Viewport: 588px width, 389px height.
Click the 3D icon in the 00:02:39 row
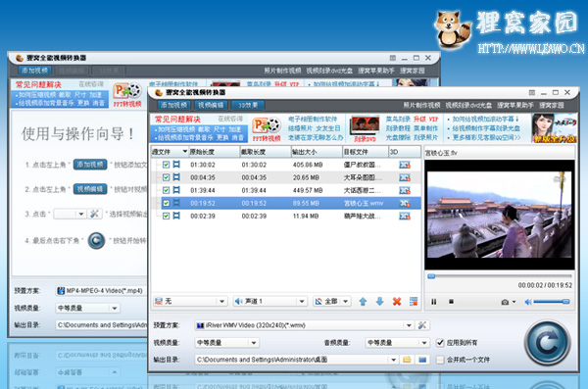point(404,216)
